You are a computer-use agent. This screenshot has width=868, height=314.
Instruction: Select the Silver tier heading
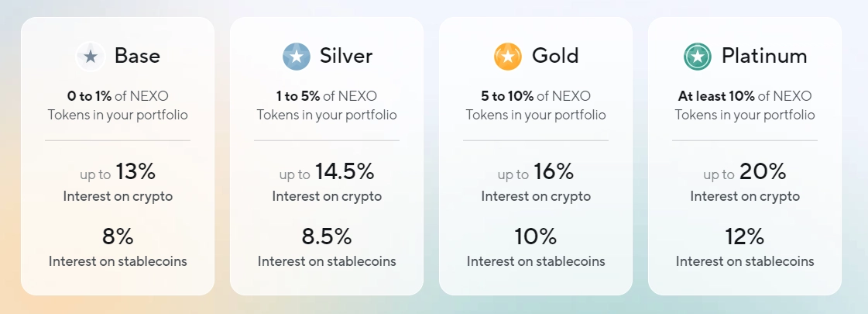[x=346, y=57]
